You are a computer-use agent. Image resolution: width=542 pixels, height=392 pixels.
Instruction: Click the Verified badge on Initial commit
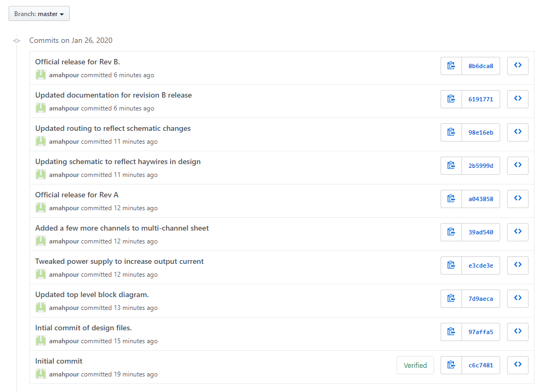point(415,365)
